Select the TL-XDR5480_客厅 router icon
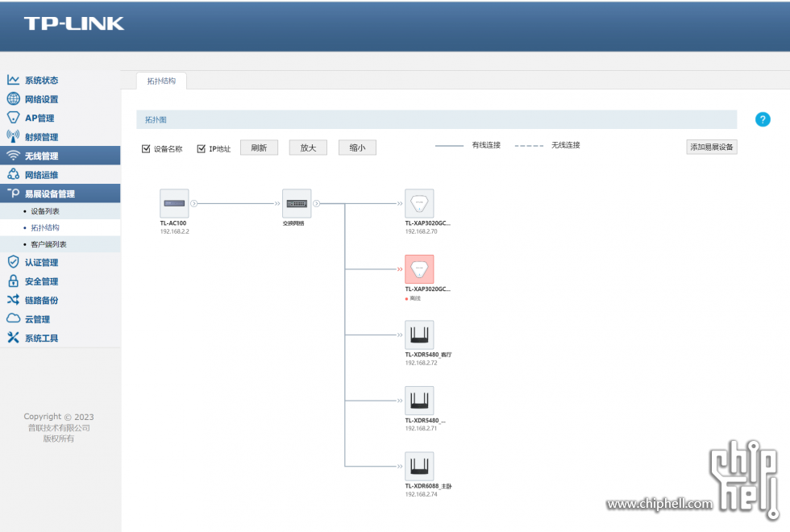790x532 pixels. click(419, 335)
